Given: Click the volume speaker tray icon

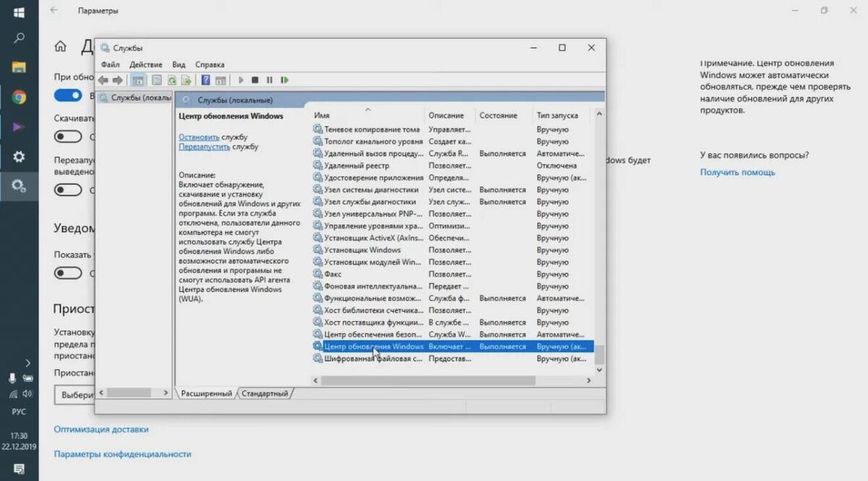Looking at the screenshot, I should click(x=27, y=394).
